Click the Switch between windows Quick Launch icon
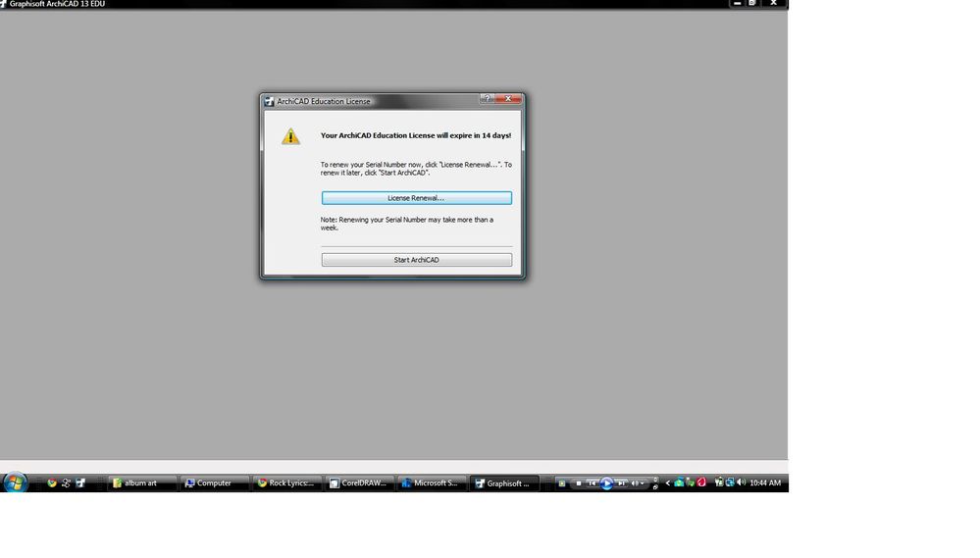 [x=67, y=483]
